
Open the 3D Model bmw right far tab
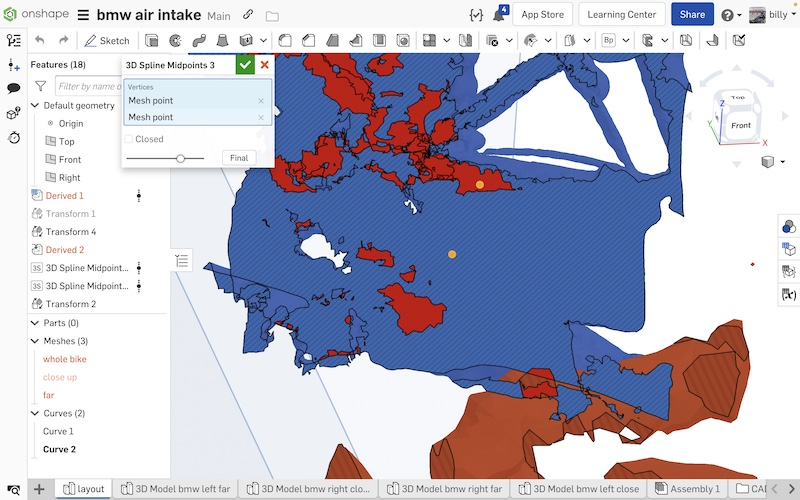pos(444,489)
